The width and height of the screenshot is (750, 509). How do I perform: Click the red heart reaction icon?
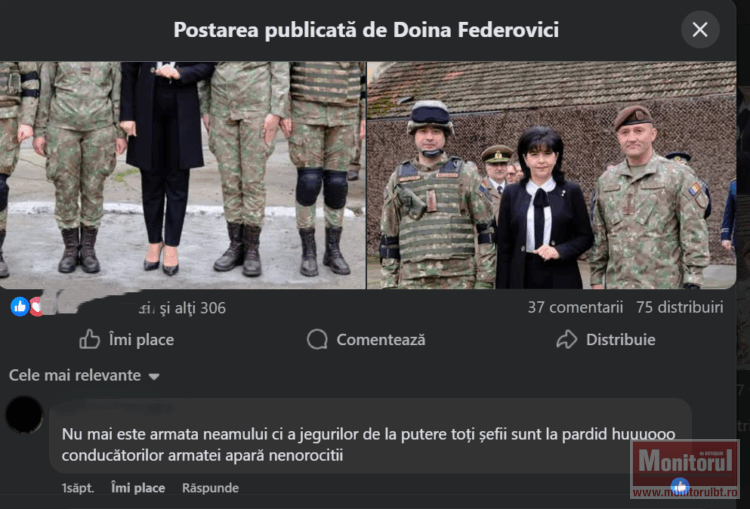tap(35, 307)
